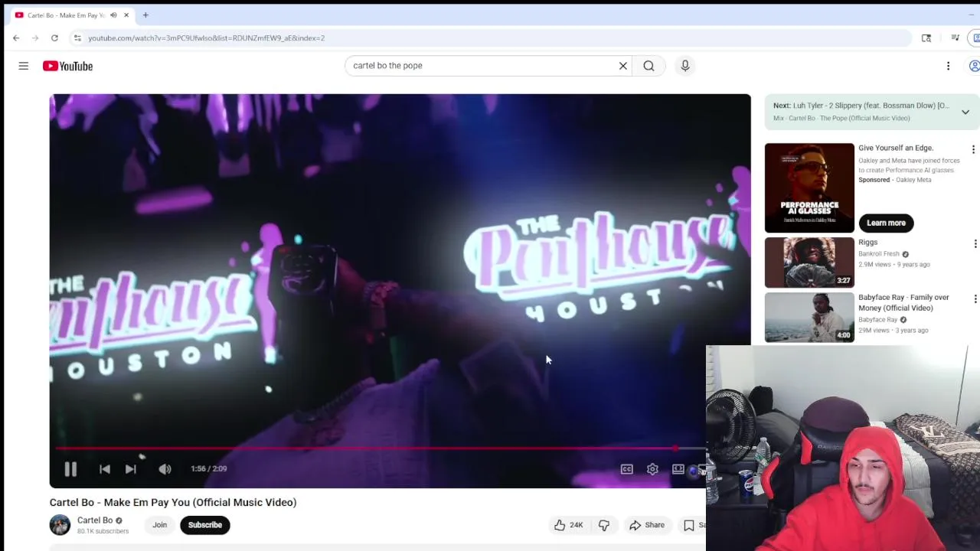This screenshot has width=980, height=551.
Task: Open Bankroll Fresh channel name
Action: 879,254
